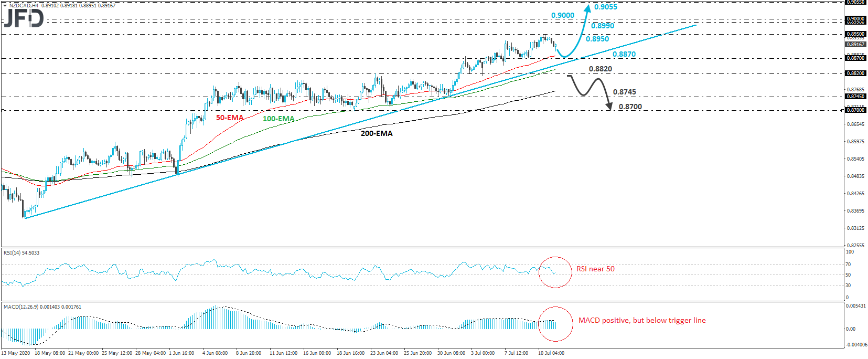Click the black 0.8820 annotation
This screenshot has width=868, height=359.
pyautogui.click(x=601, y=69)
